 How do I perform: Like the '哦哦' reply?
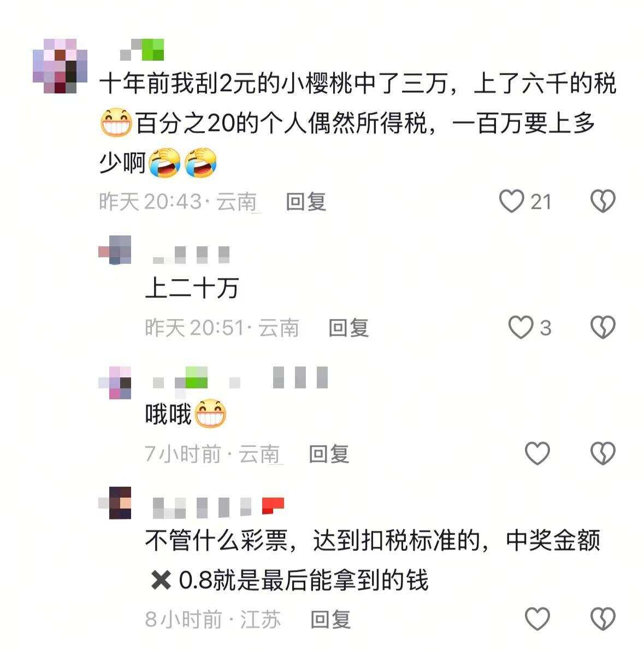[537, 453]
